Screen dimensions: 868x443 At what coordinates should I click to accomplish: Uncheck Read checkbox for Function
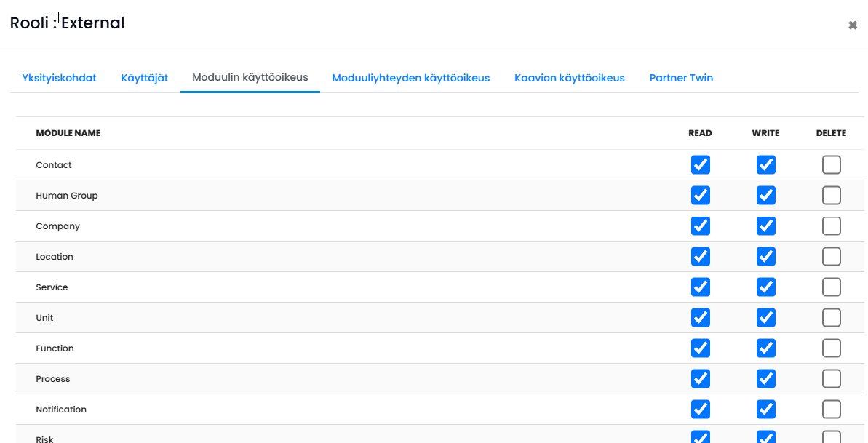pyautogui.click(x=700, y=348)
